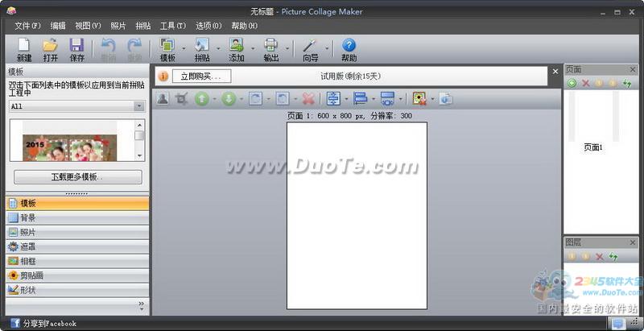Add page with green plus icon in 页面 panel
Viewport: 644px width, 331px height.
[572, 84]
